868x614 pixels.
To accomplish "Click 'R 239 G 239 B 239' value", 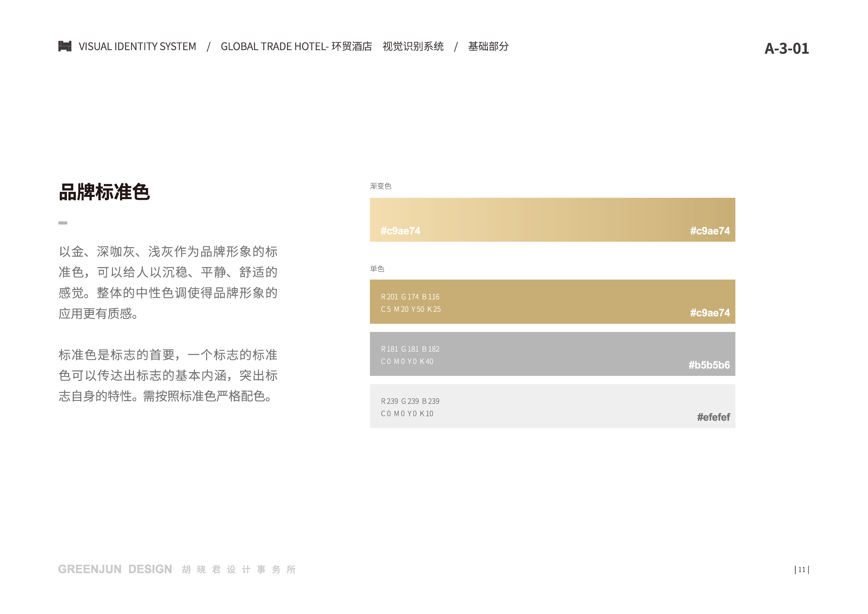I will pyautogui.click(x=410, y=401).
